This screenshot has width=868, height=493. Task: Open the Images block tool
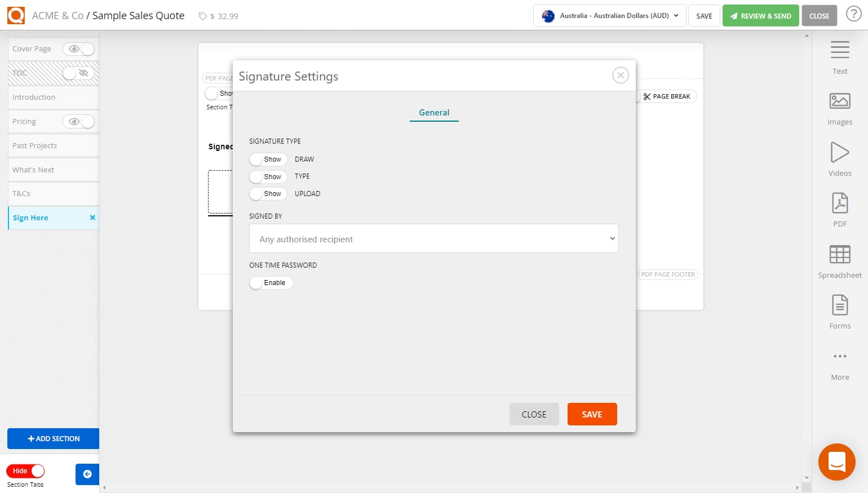[839, 107]
